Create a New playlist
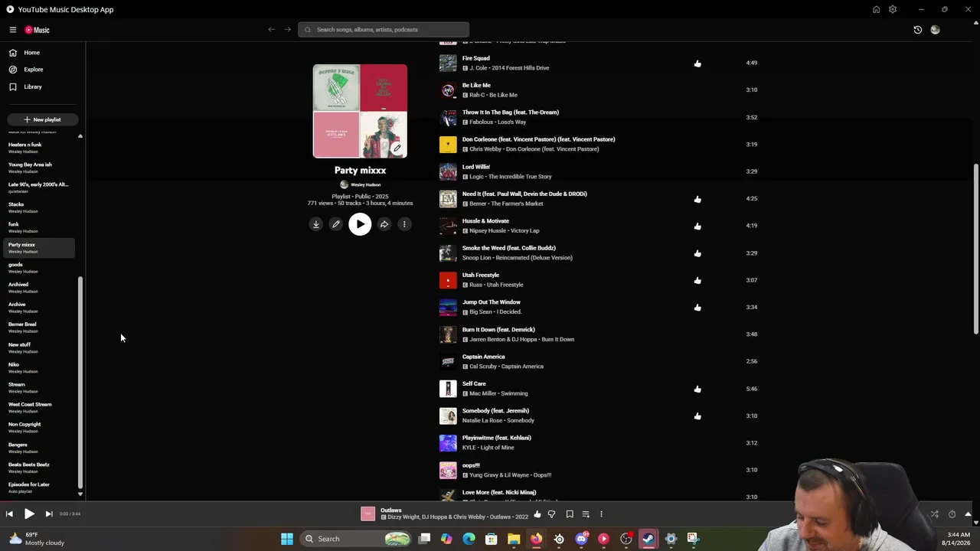 [41, 119]
